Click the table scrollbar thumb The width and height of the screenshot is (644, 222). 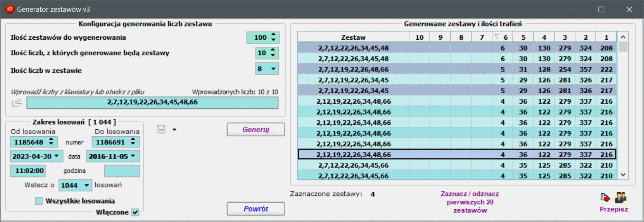coord(623,46)
